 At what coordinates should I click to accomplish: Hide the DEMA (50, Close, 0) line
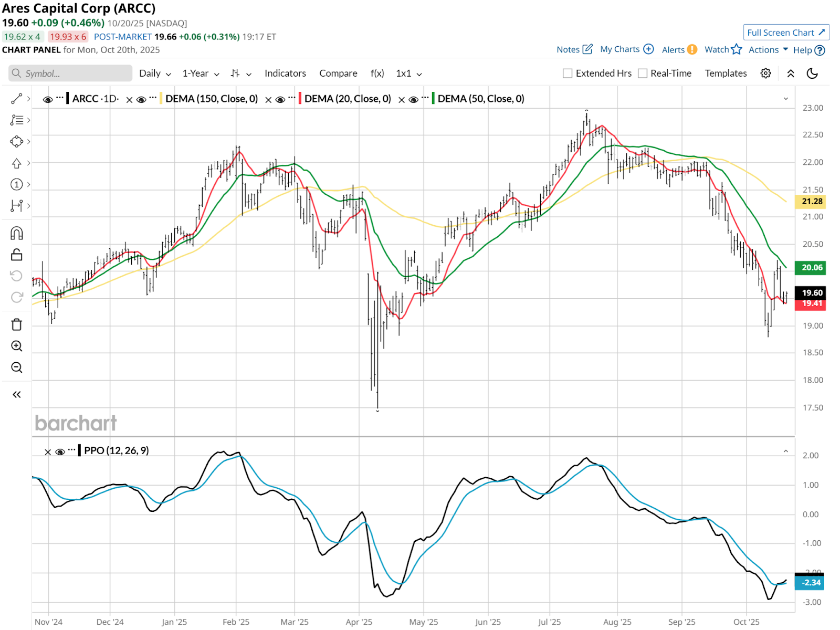414,99
